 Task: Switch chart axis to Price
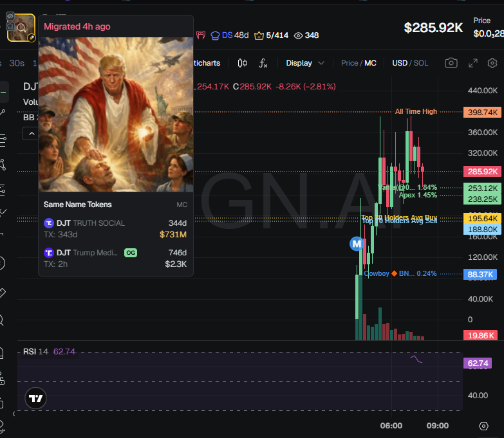tap(350, 63)
